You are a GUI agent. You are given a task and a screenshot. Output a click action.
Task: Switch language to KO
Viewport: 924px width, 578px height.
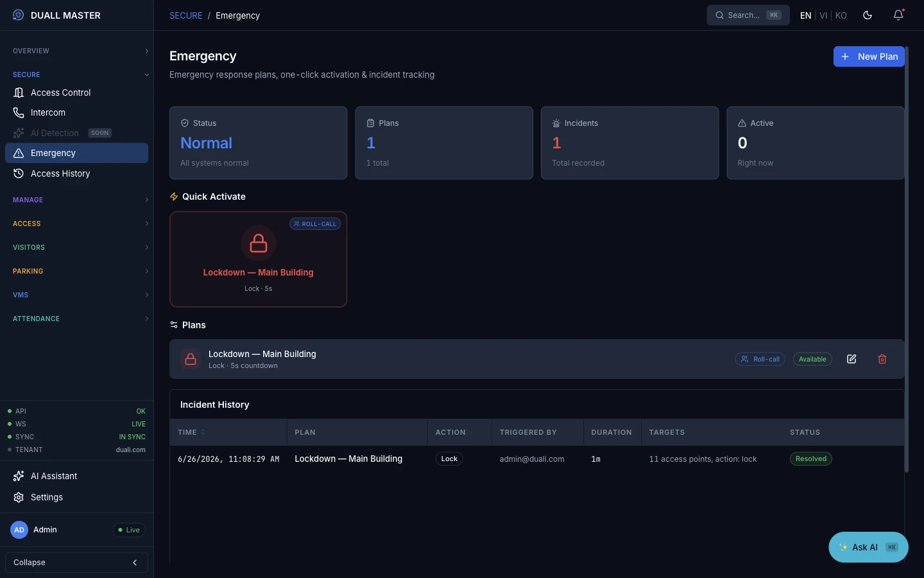841,15
